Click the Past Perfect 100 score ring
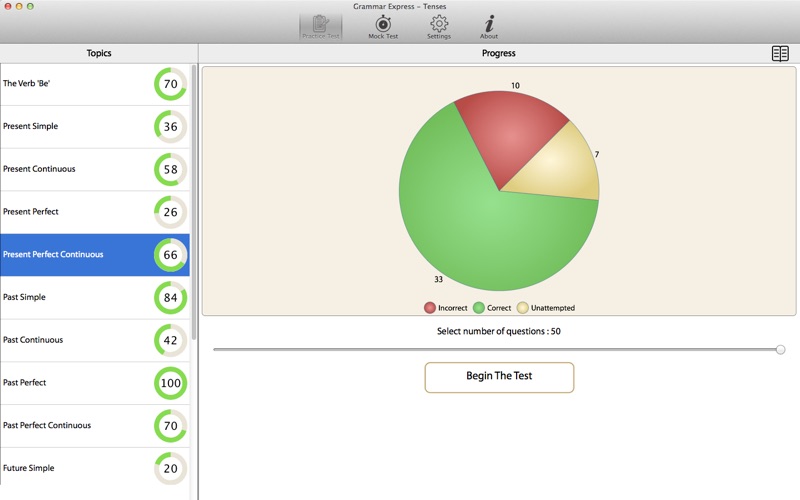800x500 pixels. [x=170, y=383]
